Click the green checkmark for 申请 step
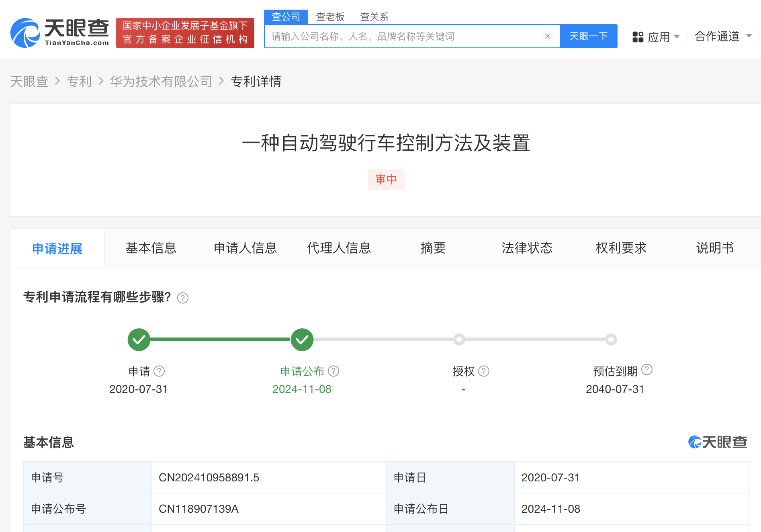 tap(139, 340)
